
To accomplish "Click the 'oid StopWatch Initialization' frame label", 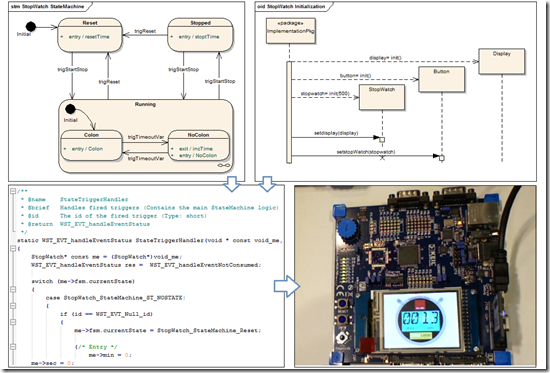I will 291,6.
